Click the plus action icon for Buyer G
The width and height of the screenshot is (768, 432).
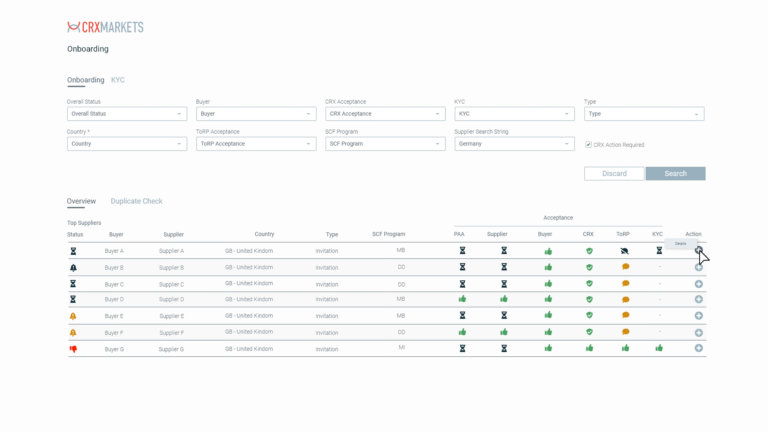tap(698, 348)
